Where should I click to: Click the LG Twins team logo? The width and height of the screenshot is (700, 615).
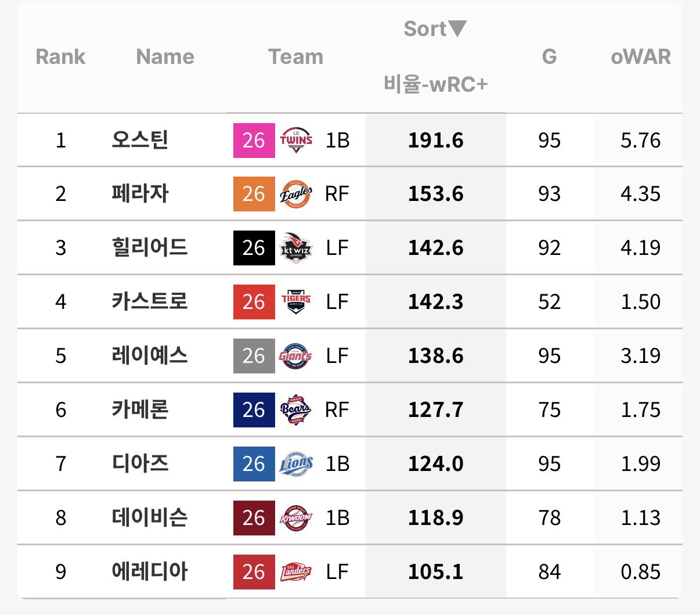[296, 140]
